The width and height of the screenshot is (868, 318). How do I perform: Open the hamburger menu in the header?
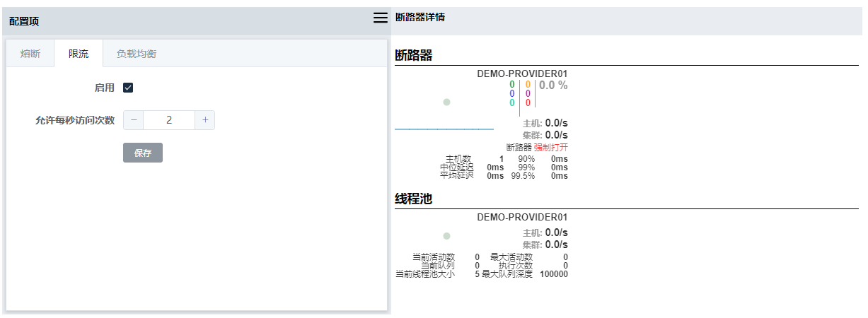pyautogui.click(x=381, y=18)
